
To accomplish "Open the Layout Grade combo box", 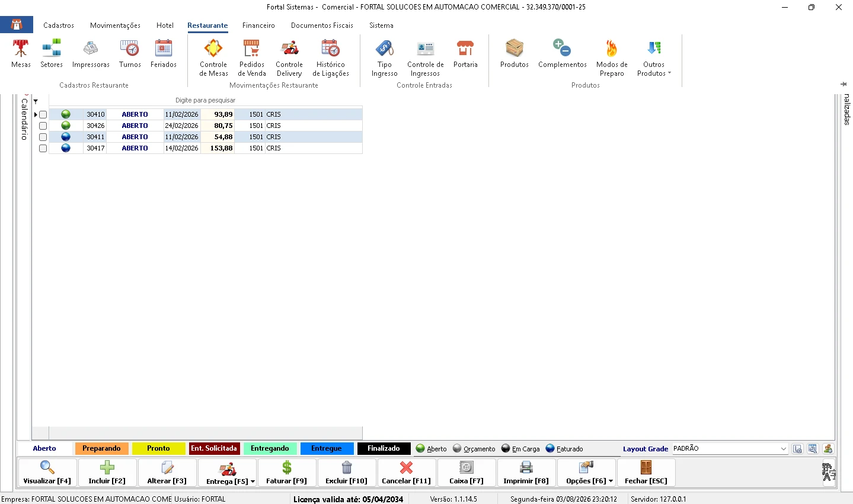I will coord(730,449).
